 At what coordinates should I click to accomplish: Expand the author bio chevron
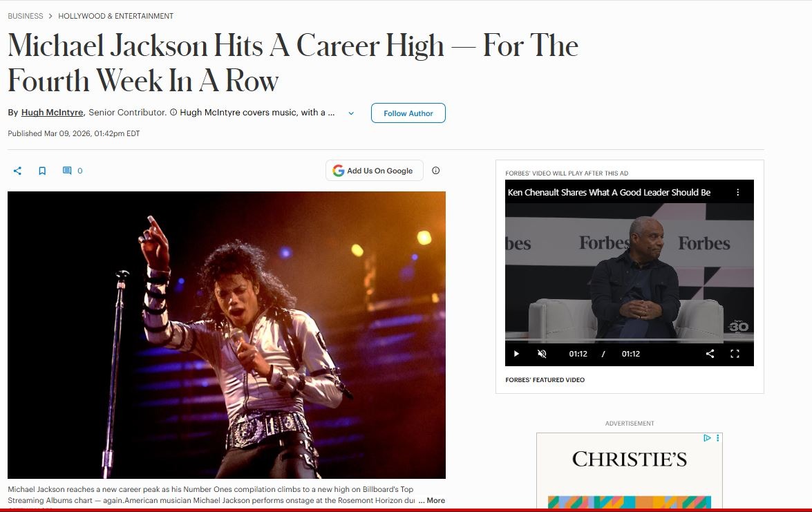click(x=351, y=113)
